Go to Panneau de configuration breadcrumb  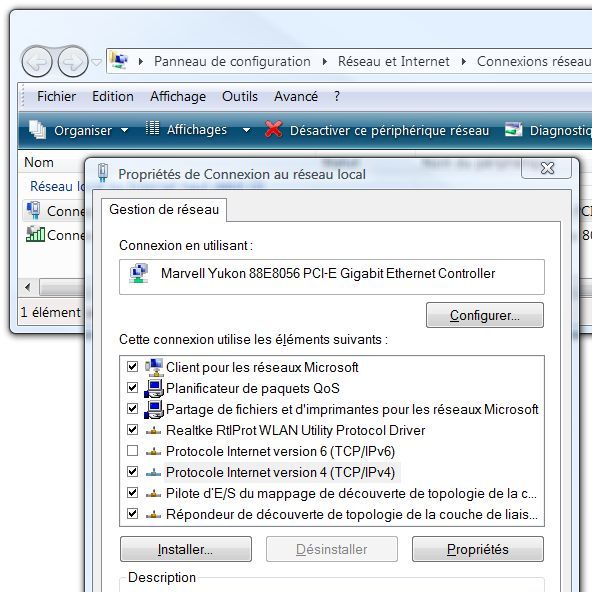[x=232, y=62]
